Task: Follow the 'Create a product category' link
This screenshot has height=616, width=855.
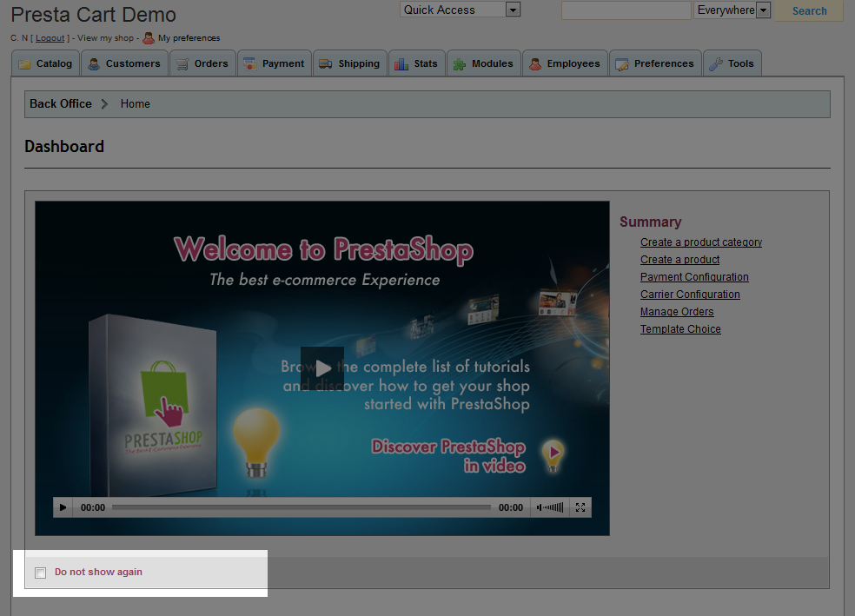Action: pos(701,242)
